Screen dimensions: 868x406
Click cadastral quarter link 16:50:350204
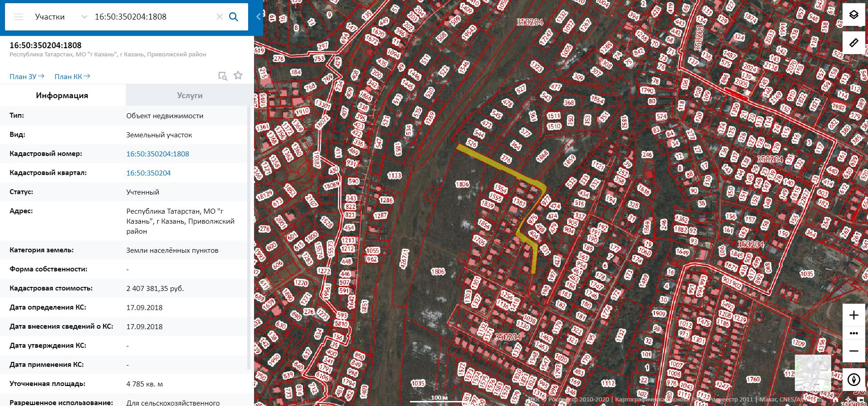click(149, 173)
